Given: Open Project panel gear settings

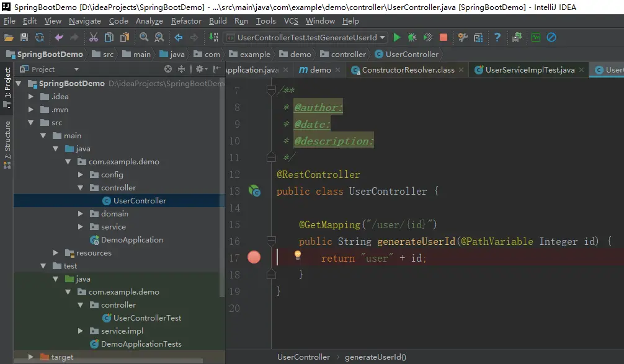Looking at the screenshot, I should [202, 69].
